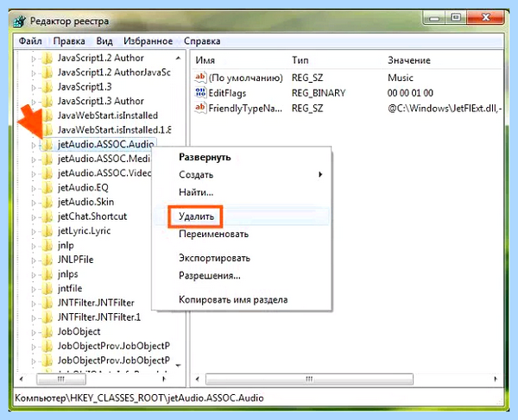Click string icon of (По умолчанию) value
This screenshot has width=518, height=420.
(200, 78)
